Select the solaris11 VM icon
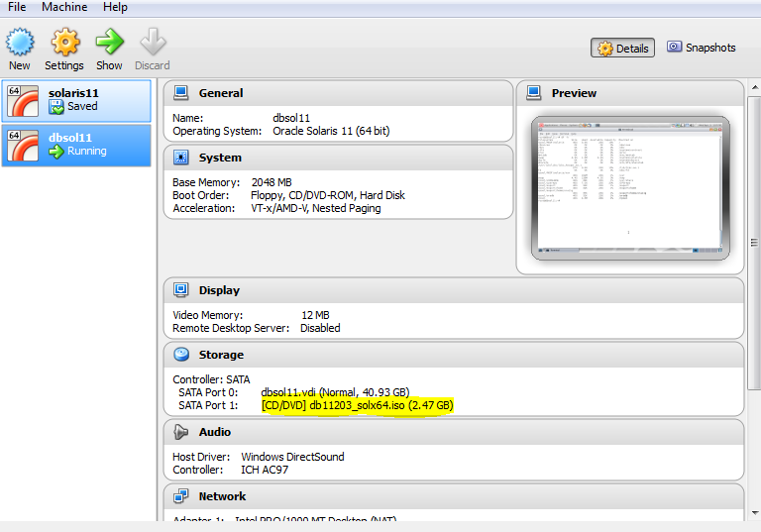This screenshot has width=761, height=532. click(23, 101)
